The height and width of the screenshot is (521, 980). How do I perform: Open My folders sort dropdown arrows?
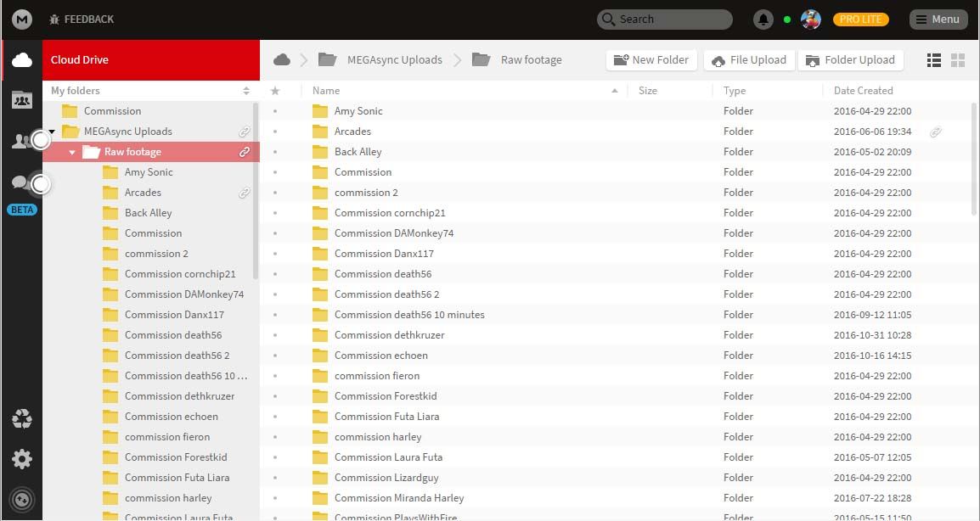[246, 91]
